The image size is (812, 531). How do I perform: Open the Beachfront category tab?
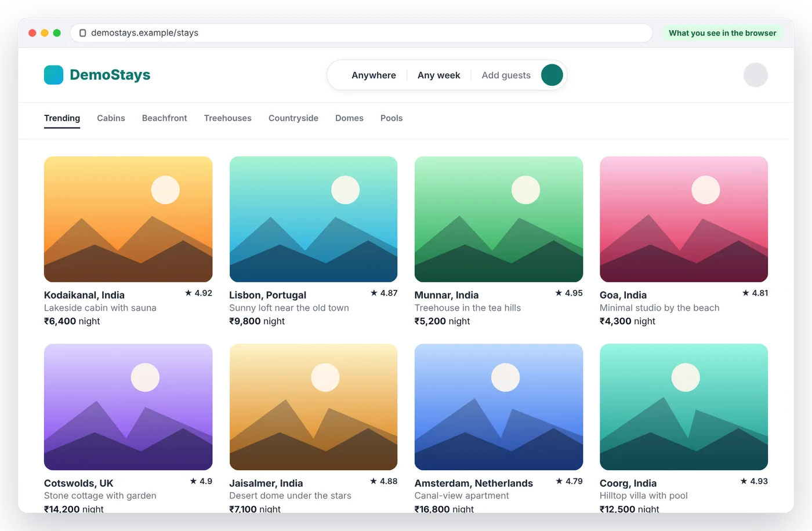[x=164, y=118]
